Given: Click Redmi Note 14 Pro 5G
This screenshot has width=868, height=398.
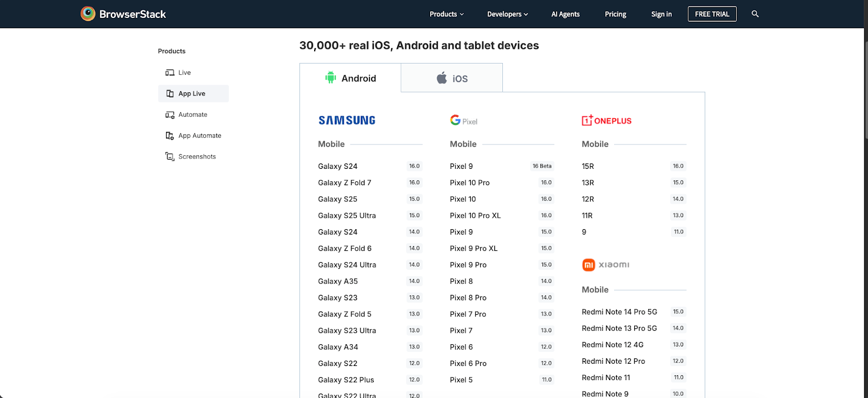Looking at the screenshot, I should click(620, 312).
